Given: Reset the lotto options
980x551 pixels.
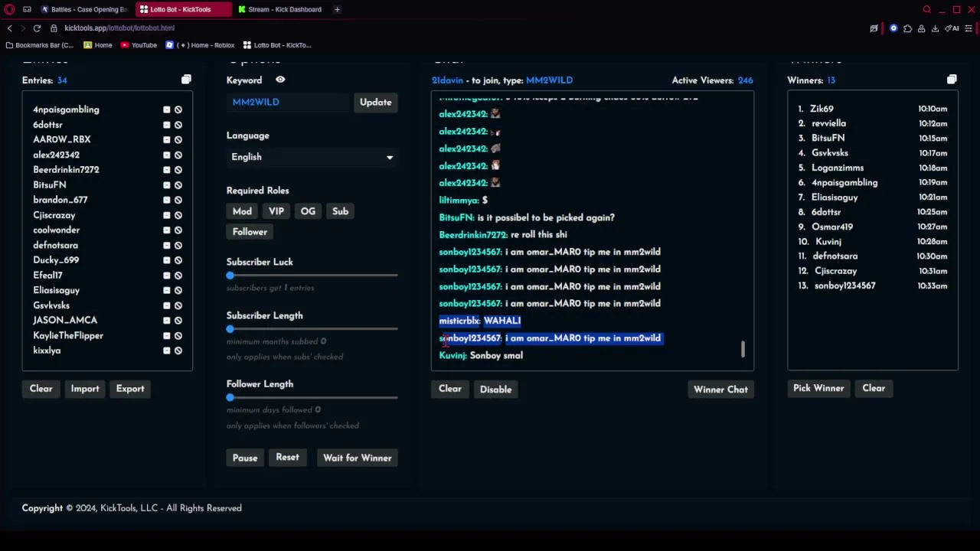Looking at the screenshot, I should [287, 457].
